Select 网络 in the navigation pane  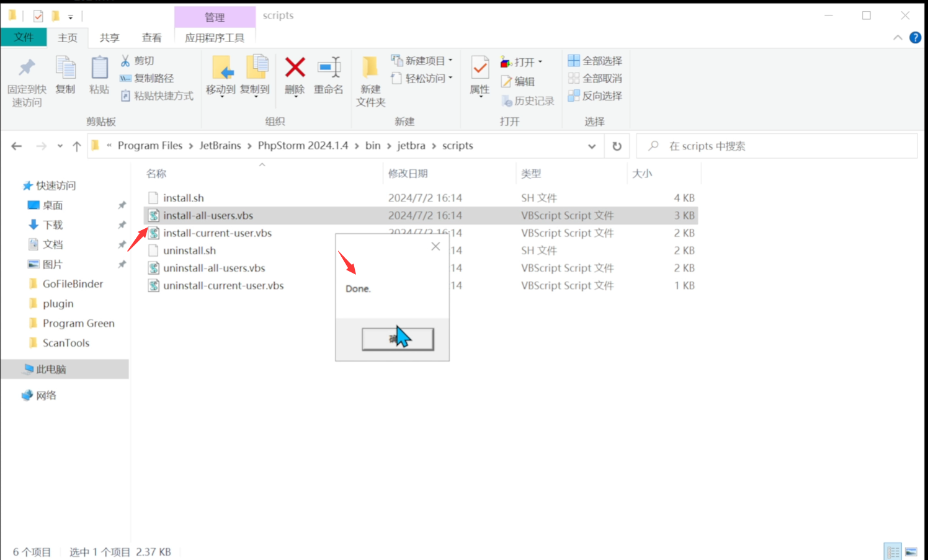coord(46,396)
